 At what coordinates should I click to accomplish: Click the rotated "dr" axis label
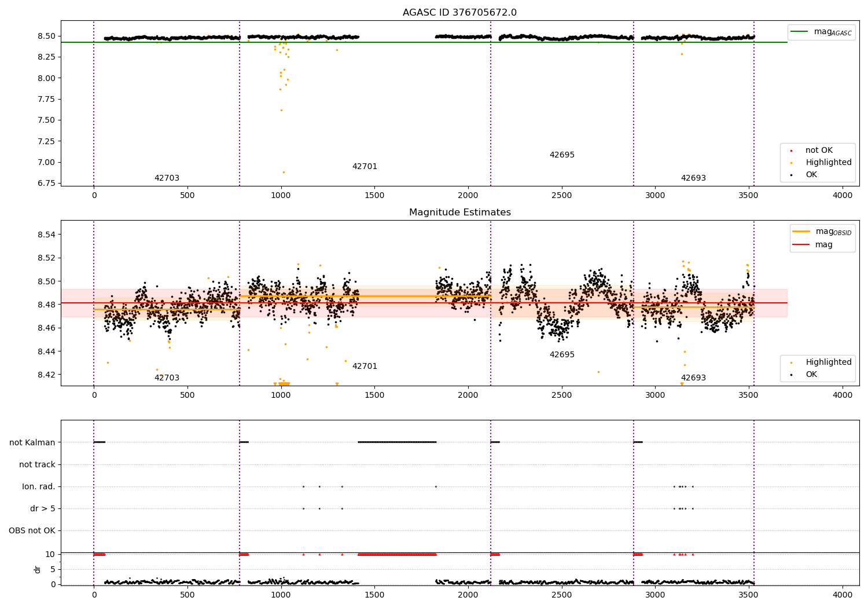pyautogui.click(x=38, y=569)
